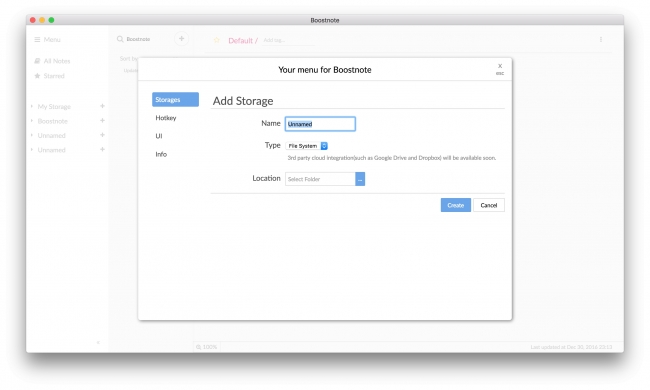Image resolution: width=650 pixels, height=390 pixels.
Task: Browse folder with ellipsis button
Action: pos(360,179)
